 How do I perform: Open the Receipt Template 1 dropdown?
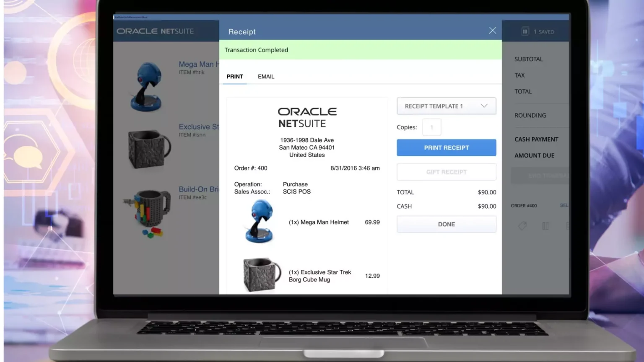[447, 106]
